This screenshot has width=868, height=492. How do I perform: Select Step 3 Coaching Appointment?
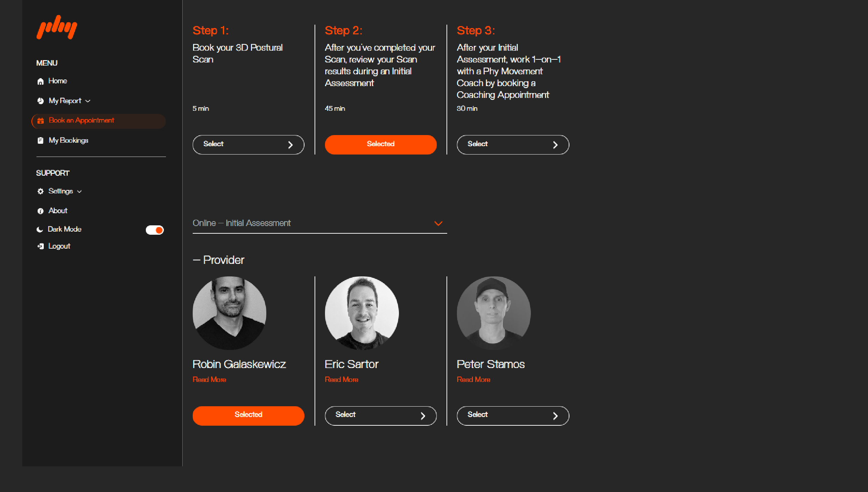tap(512, 145)
